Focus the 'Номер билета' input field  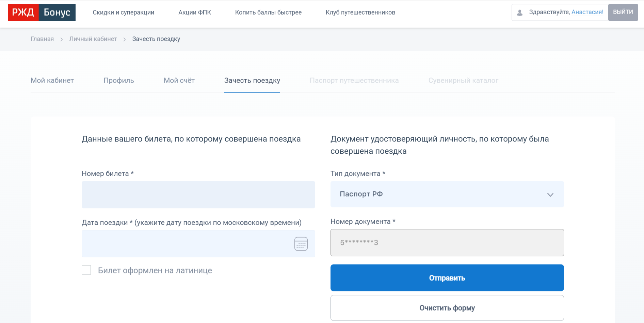[198, 194]
